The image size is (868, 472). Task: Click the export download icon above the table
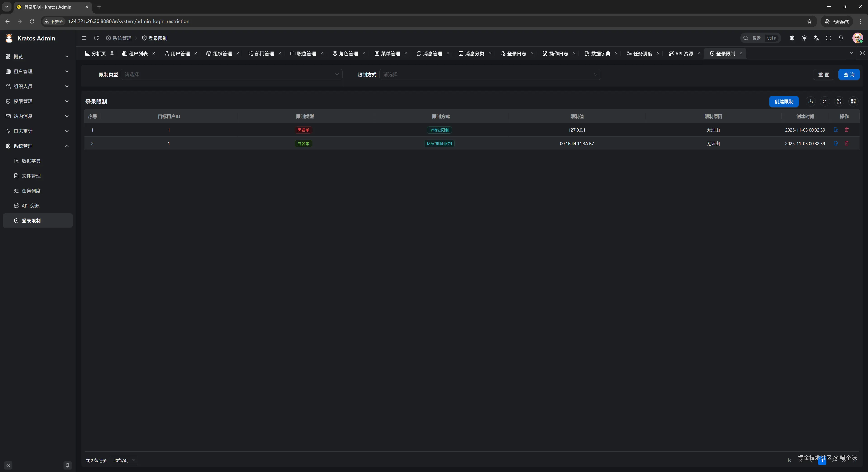point(810,101)
